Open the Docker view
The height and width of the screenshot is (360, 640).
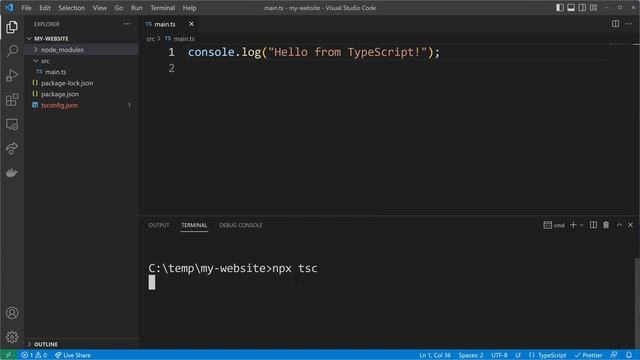pos(12,173)
